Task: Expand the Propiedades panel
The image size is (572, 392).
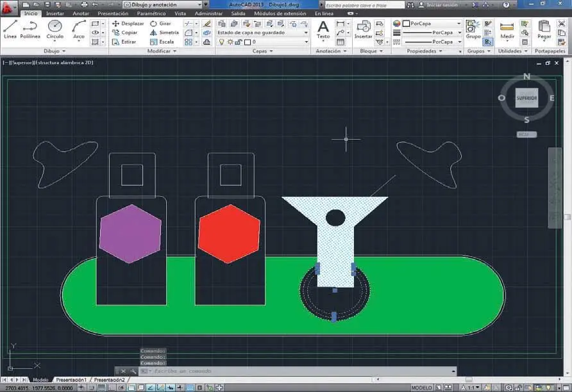Action: 425,51
